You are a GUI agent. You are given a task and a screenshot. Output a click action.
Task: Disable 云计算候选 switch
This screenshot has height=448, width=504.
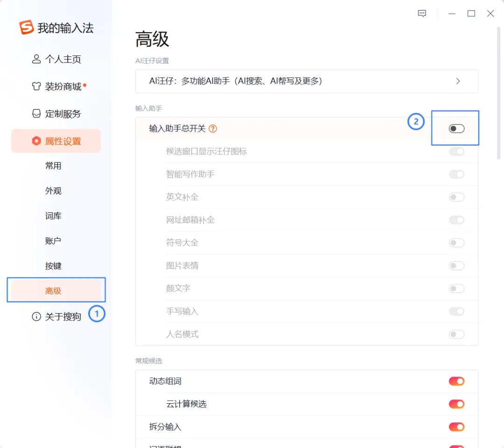456,404
